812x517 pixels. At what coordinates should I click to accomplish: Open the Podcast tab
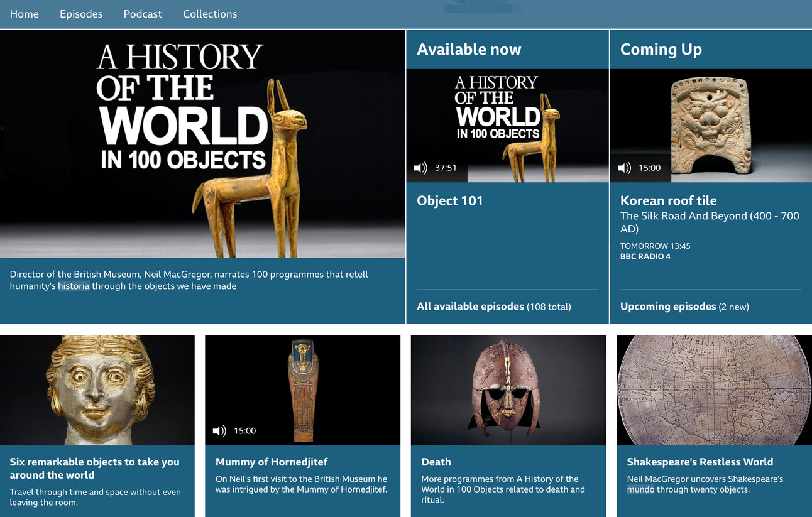coord(142,14)
